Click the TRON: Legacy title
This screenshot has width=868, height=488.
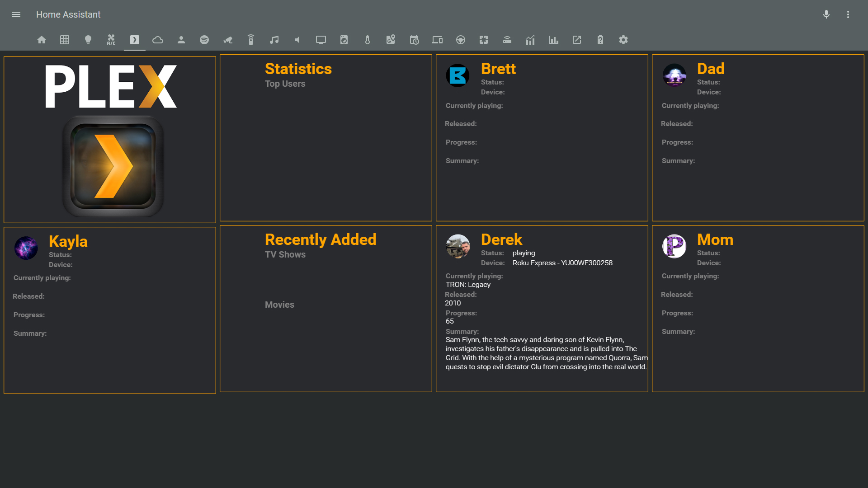click(x=468, y=285)
